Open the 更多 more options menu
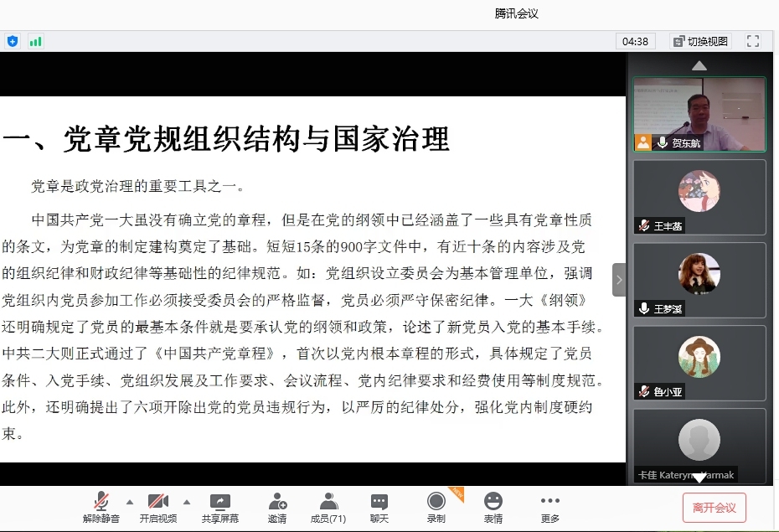The height and width of the screenshot is (532, 779). pos(549,508)
